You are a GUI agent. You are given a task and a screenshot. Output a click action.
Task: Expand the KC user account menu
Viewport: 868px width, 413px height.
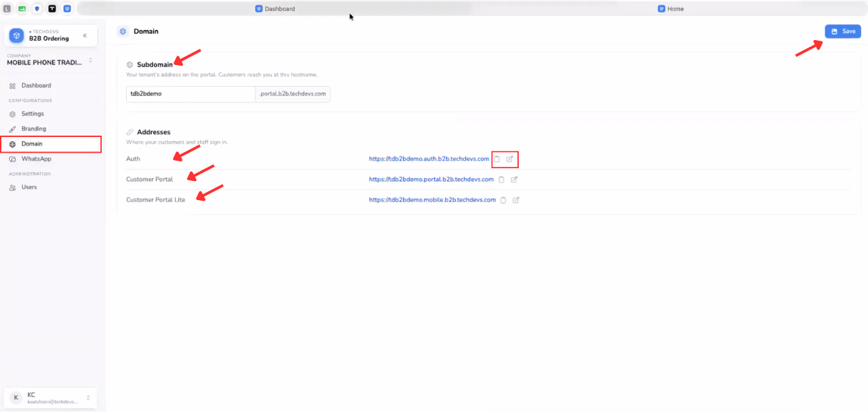(x=87, y=398)
